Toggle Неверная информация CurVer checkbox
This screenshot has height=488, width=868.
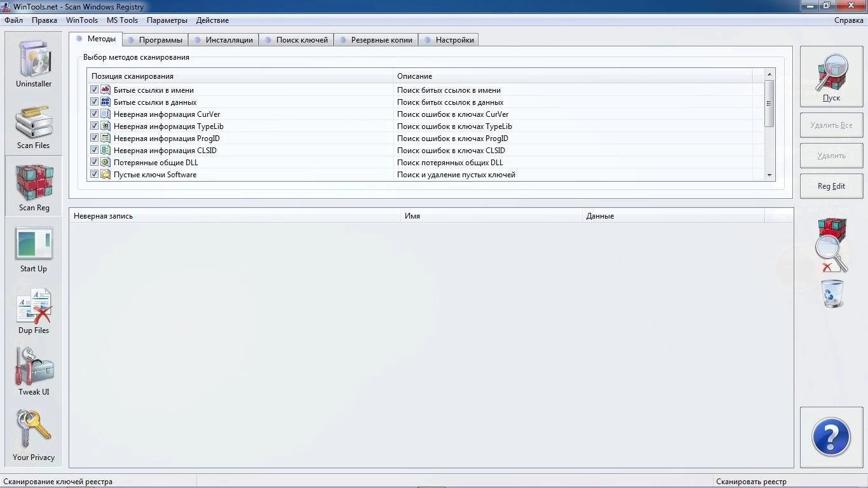tap(95, 114)
